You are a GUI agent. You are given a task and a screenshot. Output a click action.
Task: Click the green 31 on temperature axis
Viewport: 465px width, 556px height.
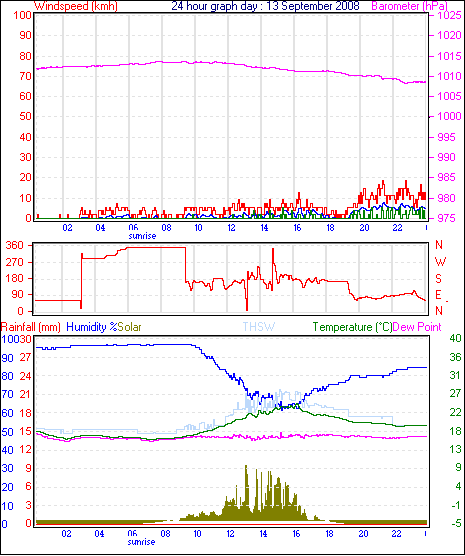pyautogui.click(x=455, y=376)
